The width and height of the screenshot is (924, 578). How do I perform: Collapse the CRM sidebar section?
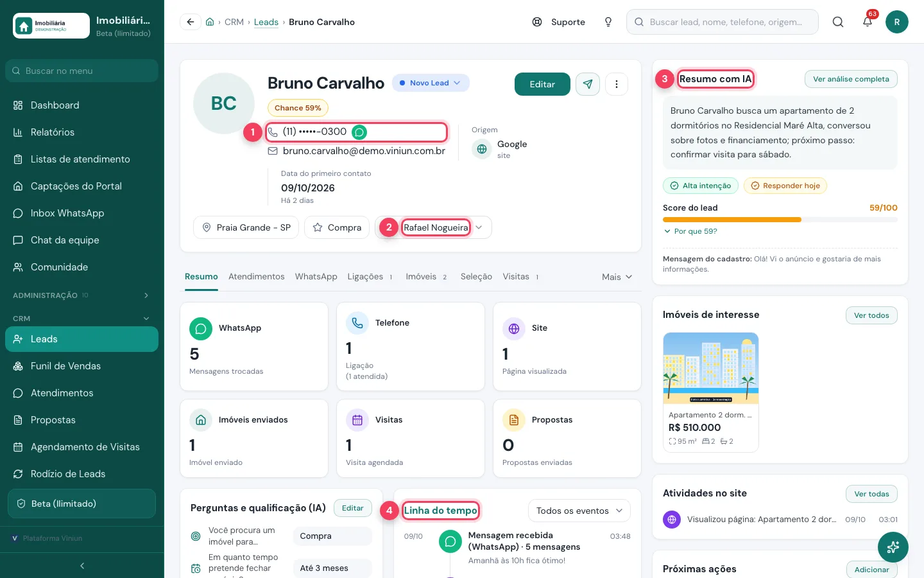point(82,319)
